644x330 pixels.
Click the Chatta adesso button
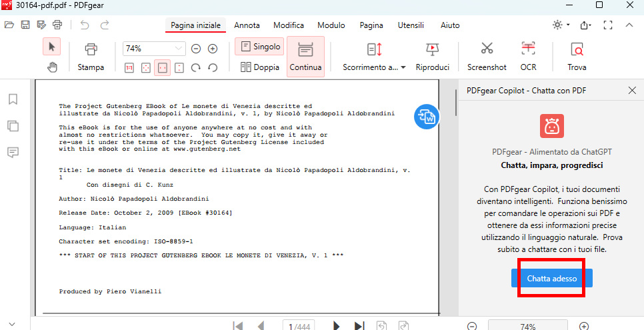point(551,278)
